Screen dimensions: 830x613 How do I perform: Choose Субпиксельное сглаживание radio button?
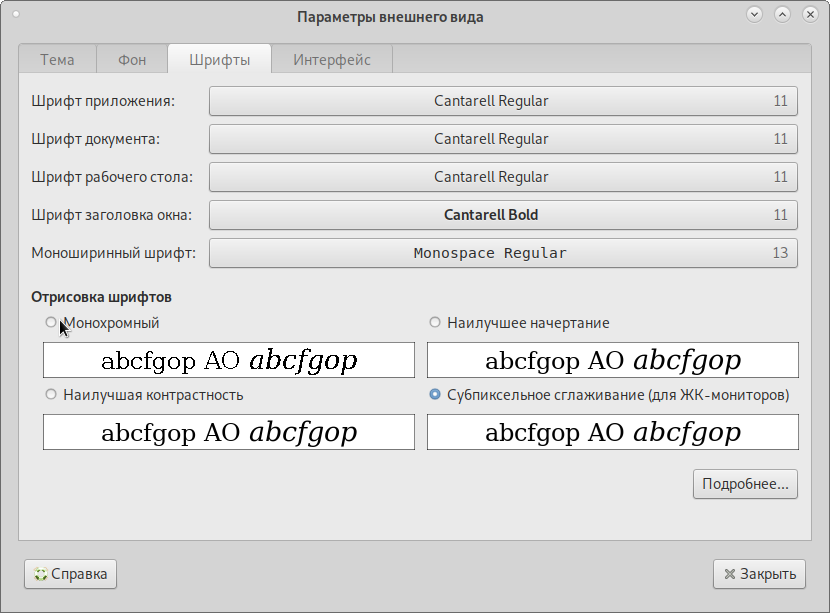(x=435, y=395)
